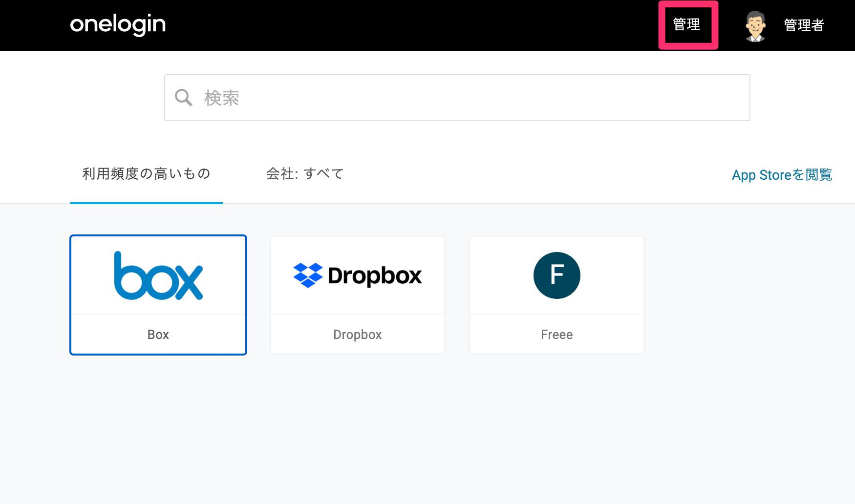Open the 管理 admin menu
This screenshot has height=504, width=855.
(x=686, y=24)
